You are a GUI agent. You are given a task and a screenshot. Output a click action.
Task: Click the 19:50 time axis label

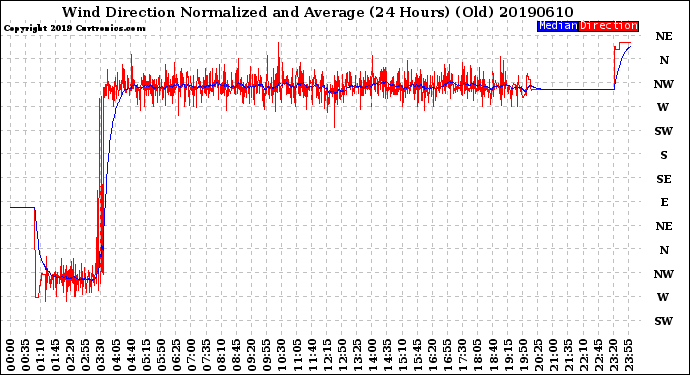coord(523,355)
